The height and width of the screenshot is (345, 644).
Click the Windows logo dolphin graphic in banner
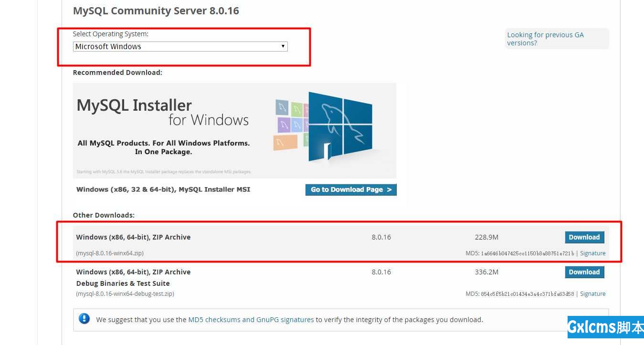click(340, 126)
